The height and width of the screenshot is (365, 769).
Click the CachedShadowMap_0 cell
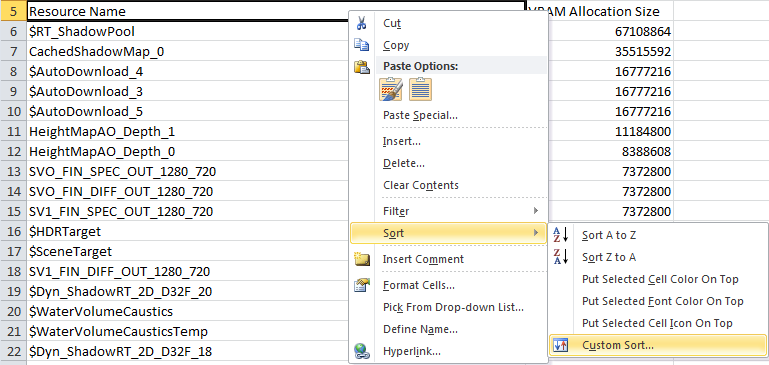187,52
